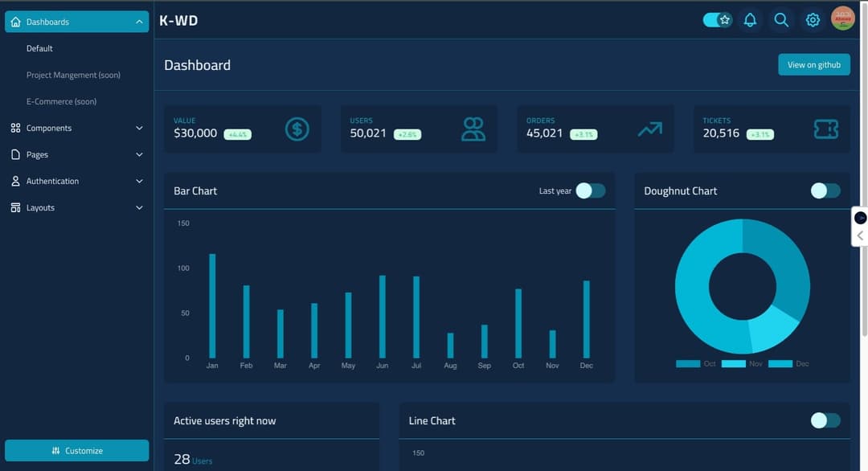Click the +2.6% badge in Users card
Viewport: 868px width, 471px height.
click(x=407, y=134)
